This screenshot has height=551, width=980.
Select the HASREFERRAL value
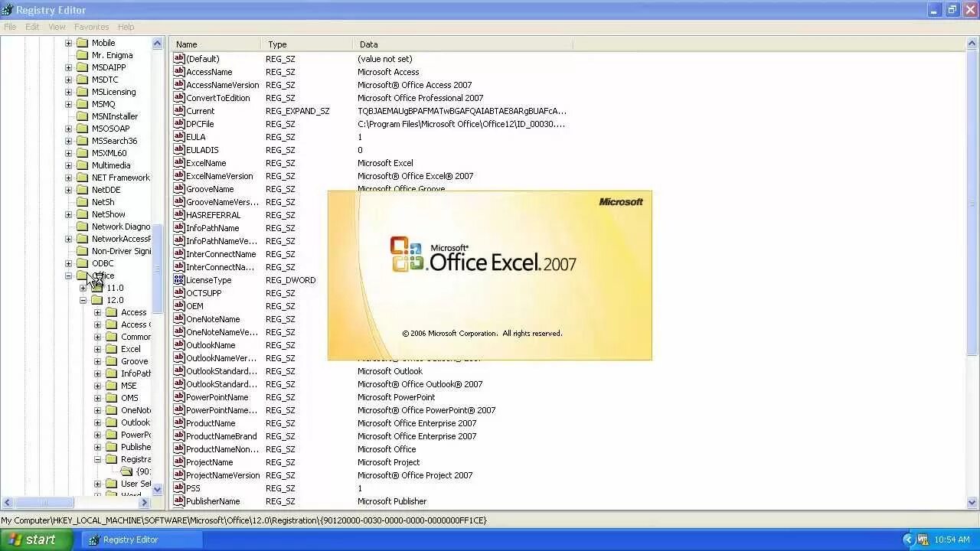(213, 215)
